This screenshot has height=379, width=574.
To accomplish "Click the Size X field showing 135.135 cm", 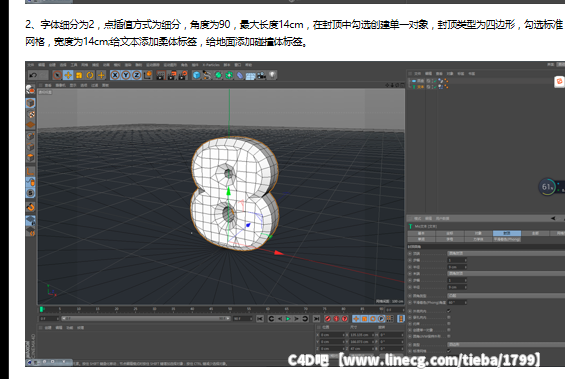I will (361, 335).
